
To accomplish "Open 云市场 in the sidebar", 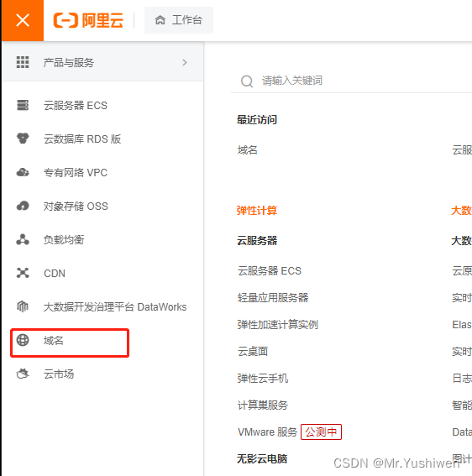I will click(x=58, y=374).
